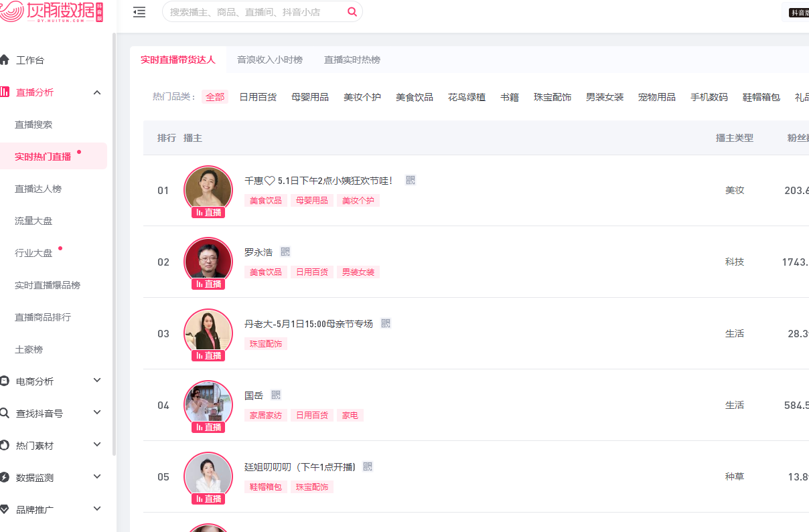809x532 pixels.
Task: Switch to 音浪收入小时榜 tab
Action: pyautogui.click(x=270, y=60)
